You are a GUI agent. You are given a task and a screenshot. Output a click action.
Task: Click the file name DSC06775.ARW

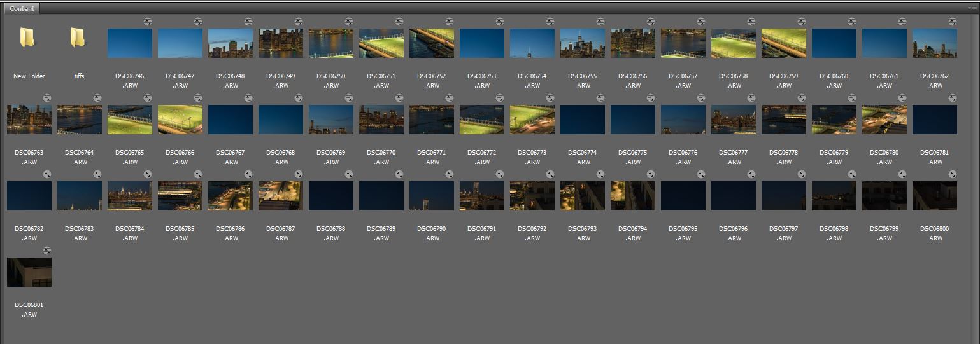[633, 157]
